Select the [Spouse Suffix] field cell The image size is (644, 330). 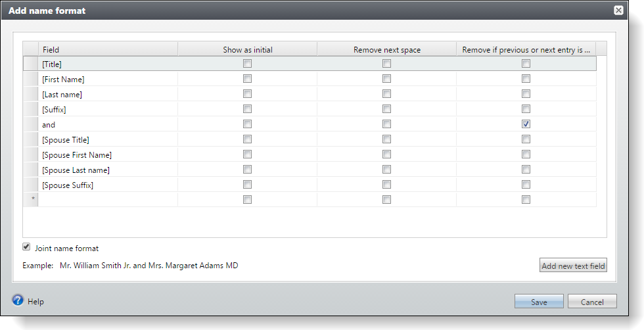click(108, 185)
